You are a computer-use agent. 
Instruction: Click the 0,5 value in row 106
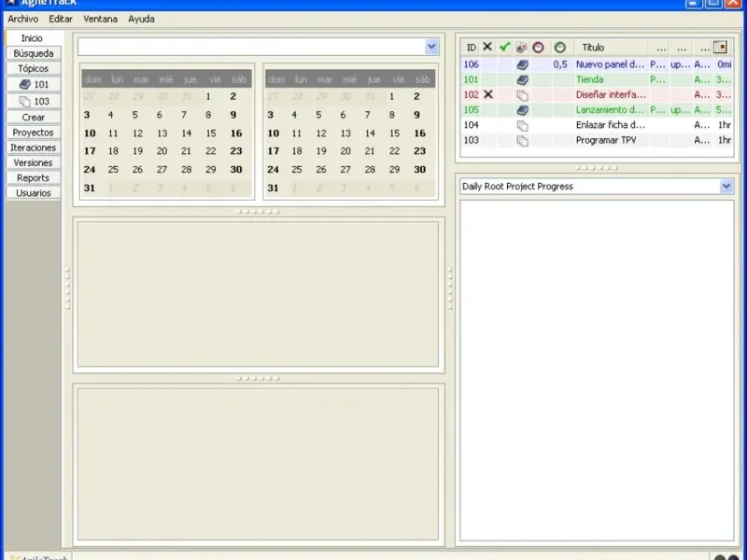(x=560, y=64)
